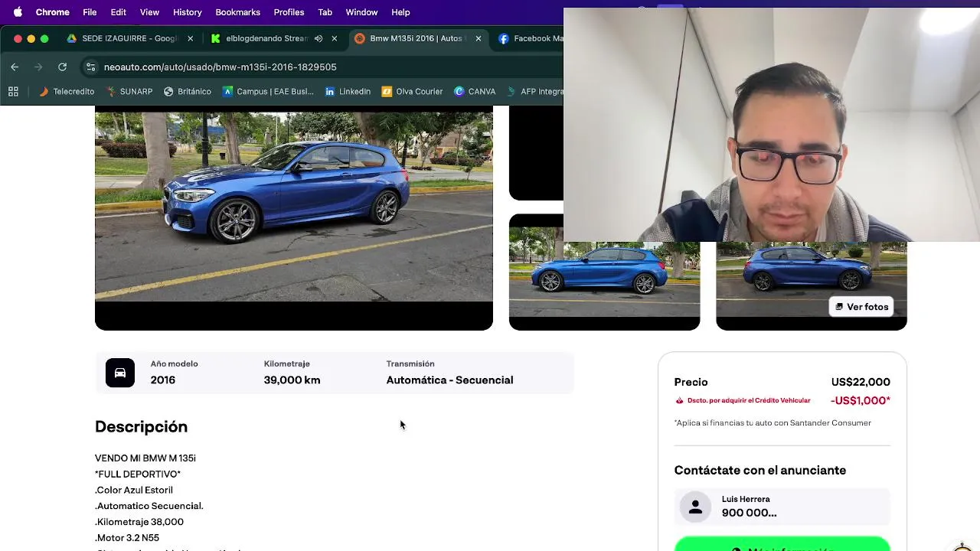This screenshot has height=551, width=980.
Task: Switch to the Facebook tab
Action: coord(530,38)
